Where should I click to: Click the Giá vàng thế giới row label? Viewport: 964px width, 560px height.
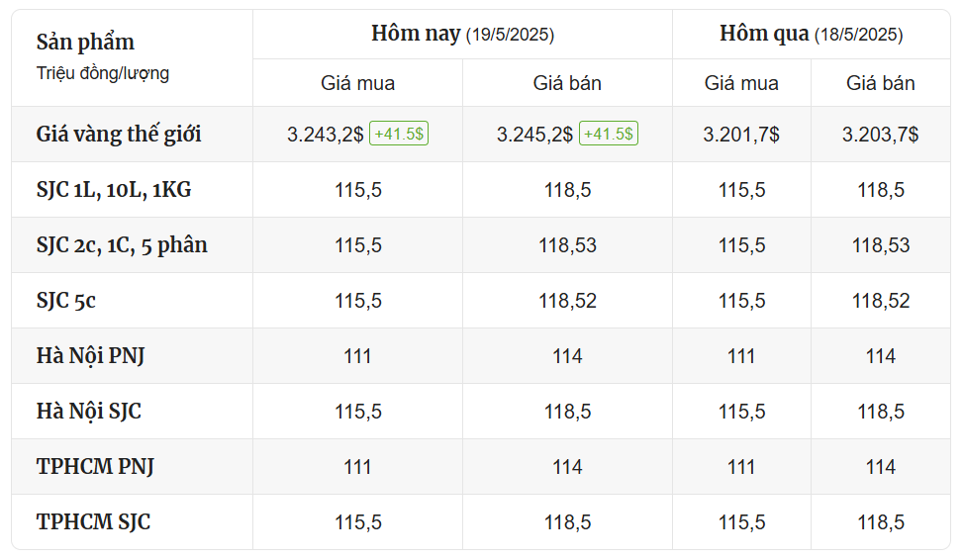(x=119, y=134)
